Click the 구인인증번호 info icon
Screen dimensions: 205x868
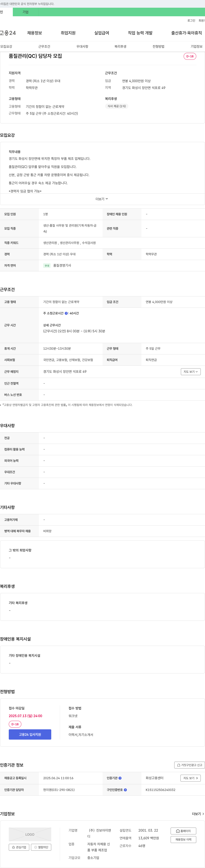pyautogui.click(x=125, y=790)
